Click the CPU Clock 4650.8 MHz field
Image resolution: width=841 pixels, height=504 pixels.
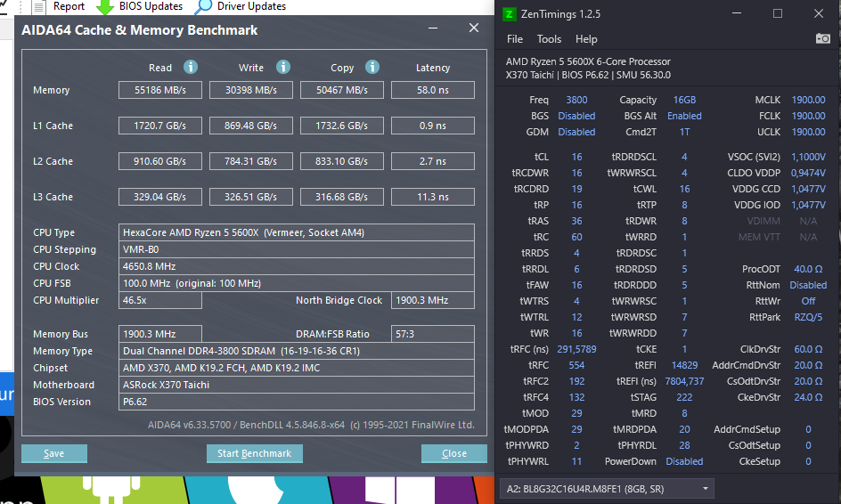point(297,266)
